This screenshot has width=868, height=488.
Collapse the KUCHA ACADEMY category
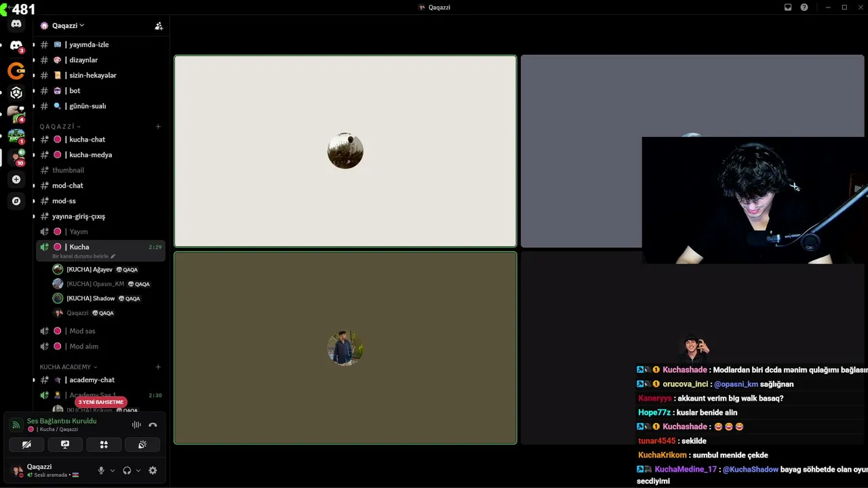pyautogui.click(x=68, y=367)
